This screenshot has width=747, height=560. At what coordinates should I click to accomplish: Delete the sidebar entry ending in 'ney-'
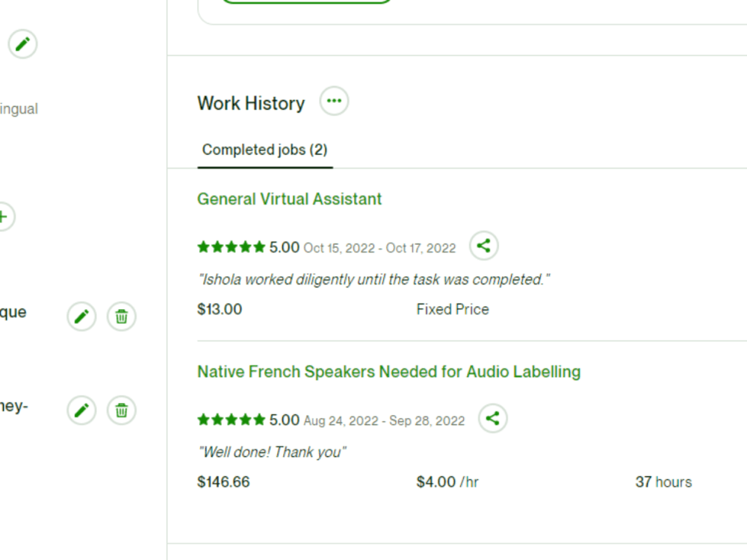coord(122,410)
